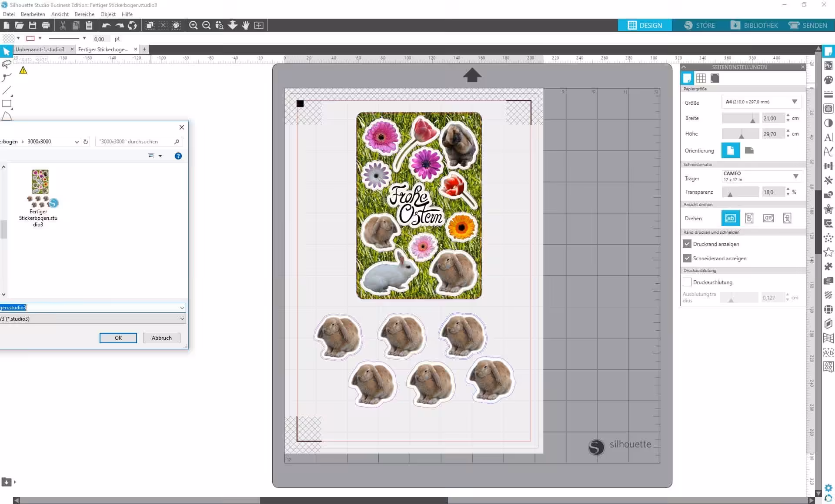Switch to Unbenannt-1.studio3 tab
Screen dimensions: 835x504
click(x=40, y=50)
